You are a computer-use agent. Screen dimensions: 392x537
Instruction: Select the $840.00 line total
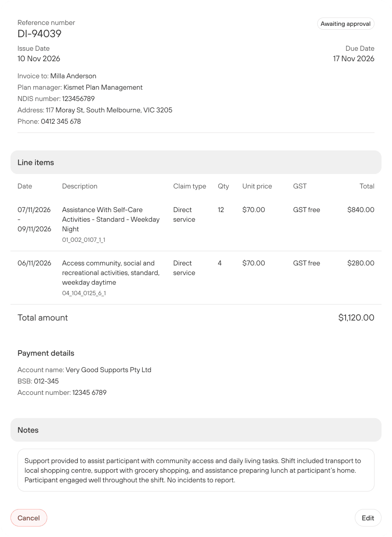click(x=361, y=209)
